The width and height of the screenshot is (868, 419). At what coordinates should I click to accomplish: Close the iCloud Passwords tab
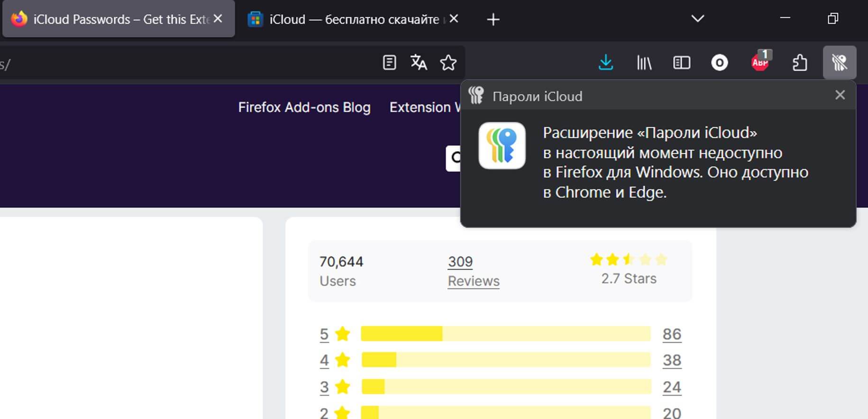pos(218,19)
